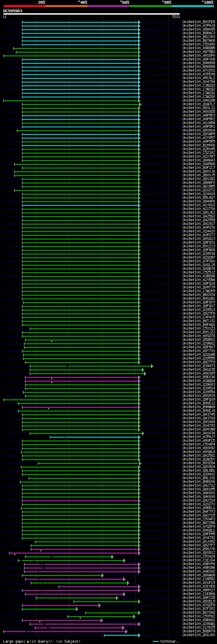Select the UniRef100_B8LS31 label
The height and width of the screenshot is (644, 217).
tap(199, 478)
